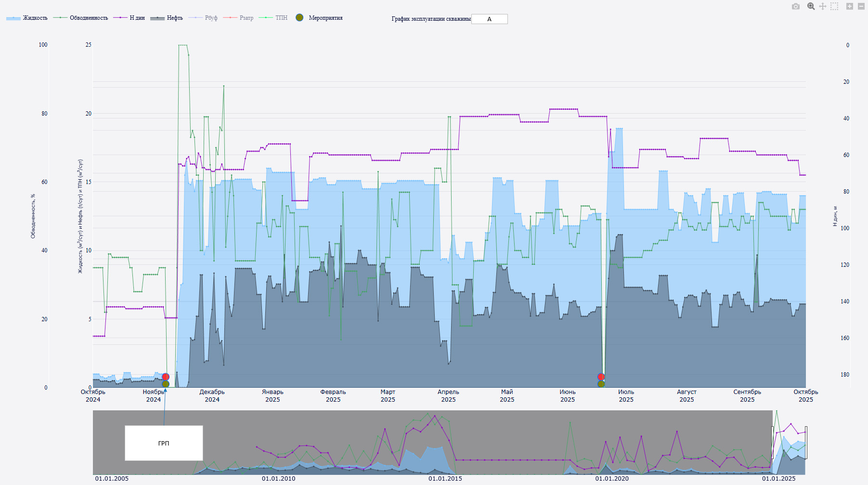Toggle Мероприятия markers in legend
This screenshot has height=485, width=868.
pyautogui.click(x=319, y=18)
